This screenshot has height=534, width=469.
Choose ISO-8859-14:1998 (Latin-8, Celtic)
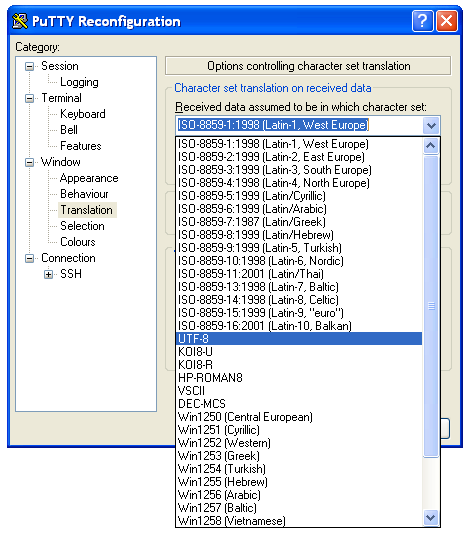[299, 300]
